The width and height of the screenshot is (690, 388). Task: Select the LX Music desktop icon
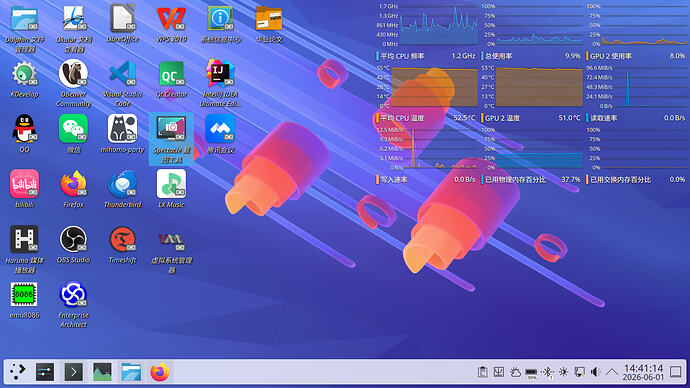172,184
